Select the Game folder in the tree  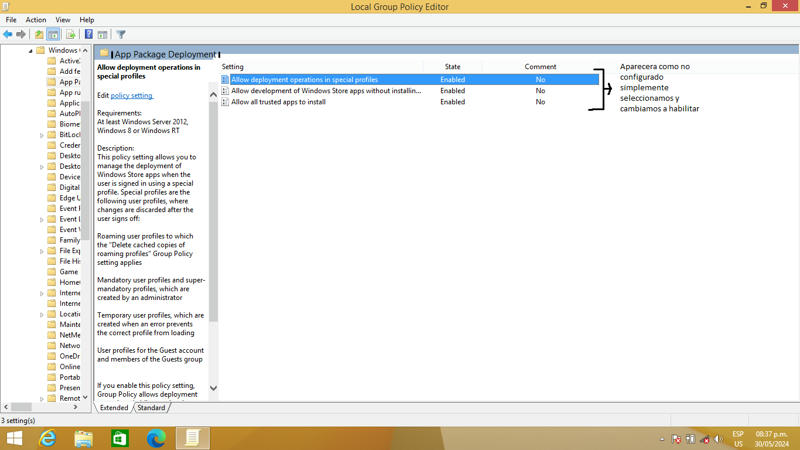click(x=68, y=272)
